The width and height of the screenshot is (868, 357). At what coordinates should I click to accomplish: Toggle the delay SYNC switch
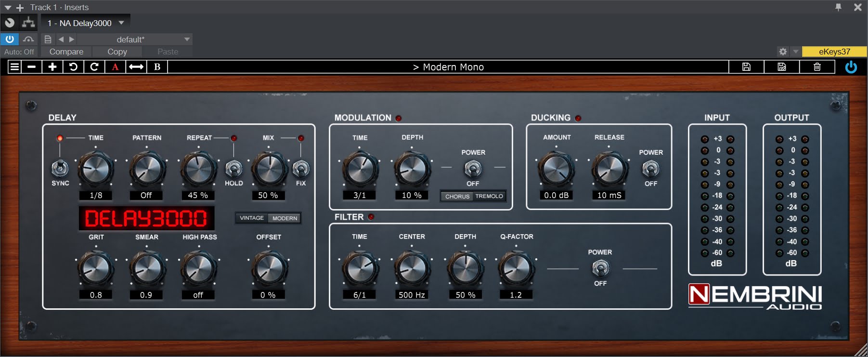pos(60,169)
